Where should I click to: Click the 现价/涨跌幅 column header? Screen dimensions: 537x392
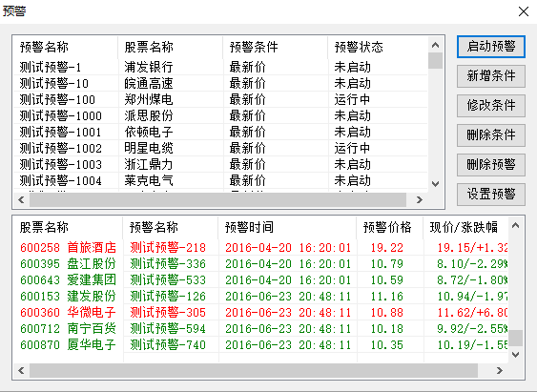click(465, 227)
